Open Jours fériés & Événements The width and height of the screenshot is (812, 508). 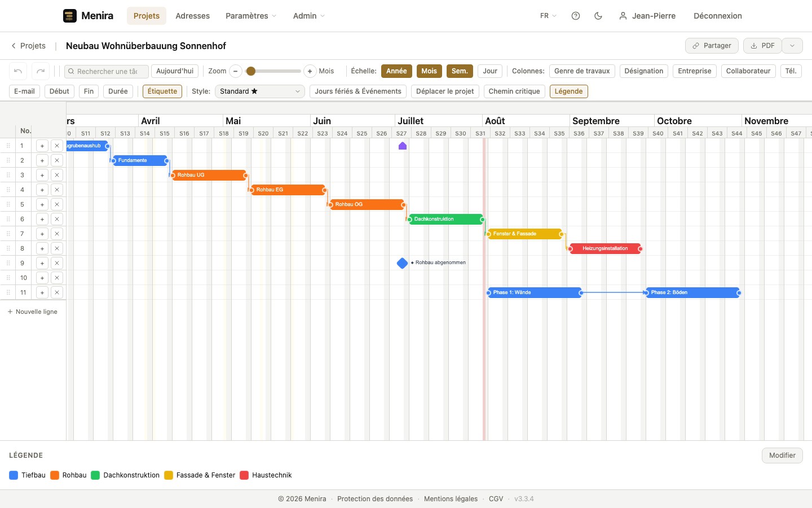[x=358, y=91]
